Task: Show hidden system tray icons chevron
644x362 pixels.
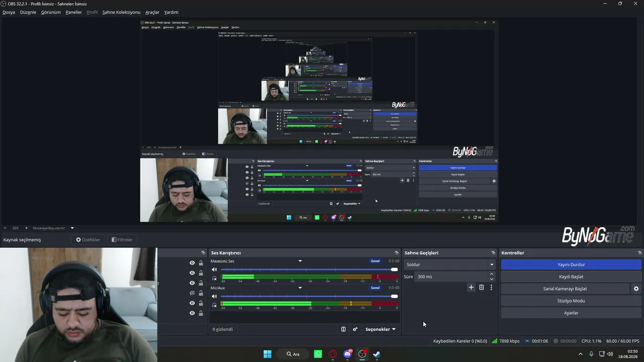Action: [581, 354]
